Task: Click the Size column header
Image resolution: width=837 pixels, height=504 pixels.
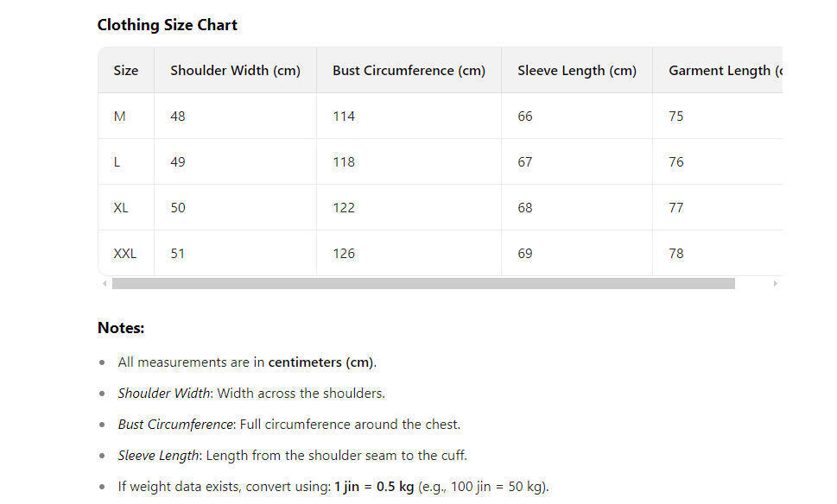Action: tap(126, 71)
